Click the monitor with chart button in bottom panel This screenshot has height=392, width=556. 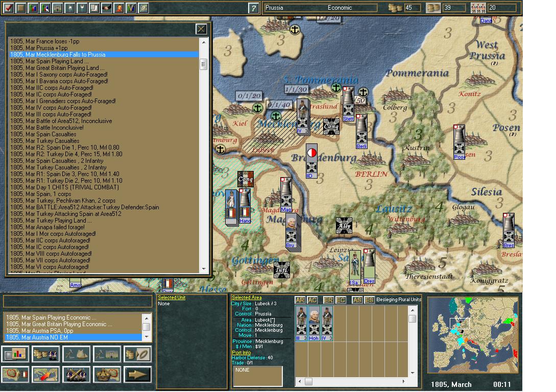(15, 354)
